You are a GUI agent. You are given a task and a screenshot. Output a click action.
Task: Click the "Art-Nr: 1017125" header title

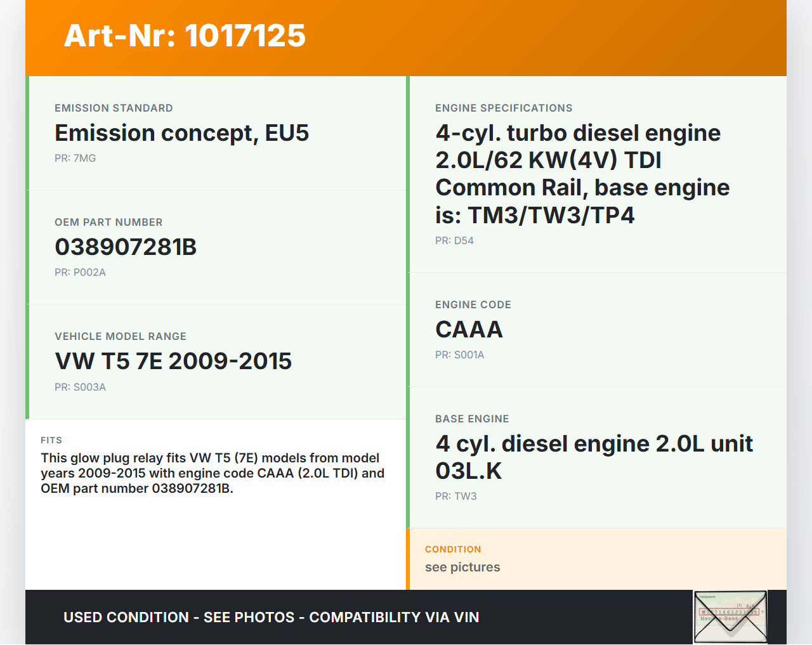point(185,36)
